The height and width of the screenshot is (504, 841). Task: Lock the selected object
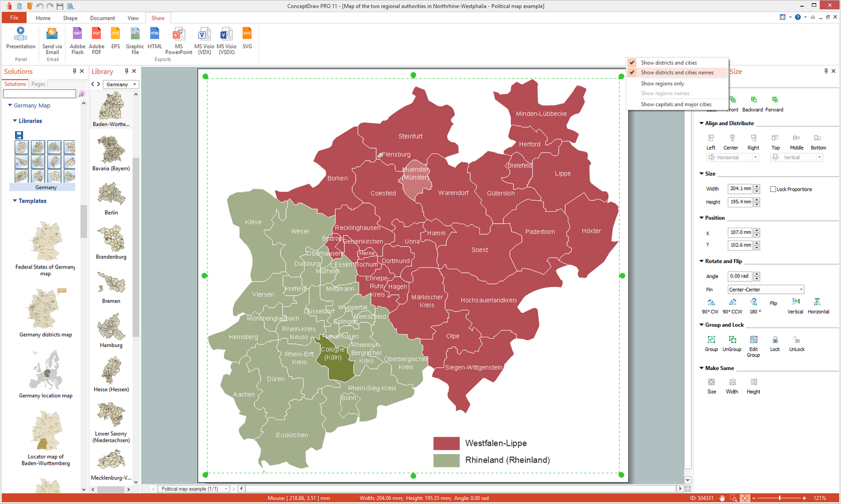pos(775,344)
